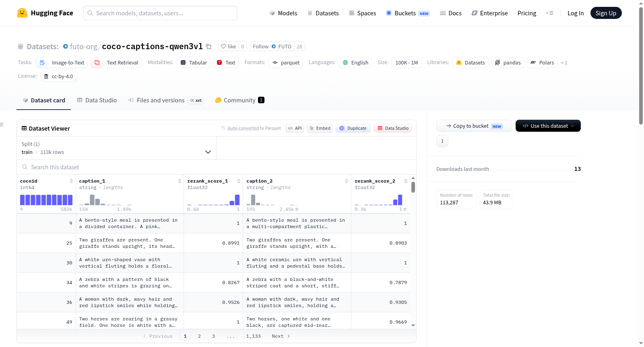Go to page 2 of dataset
Image resolution: width=644 pixels, height=347 pixels.
(x=199, y=336)
